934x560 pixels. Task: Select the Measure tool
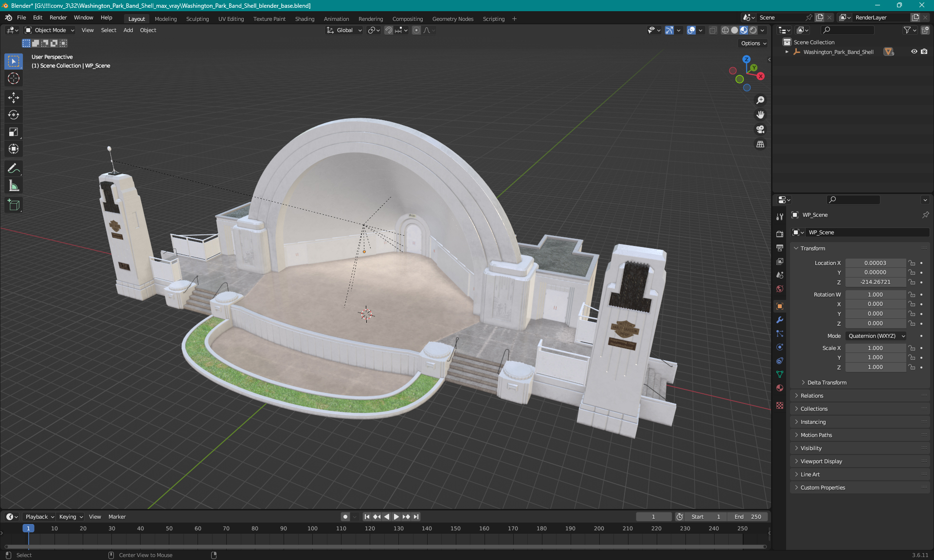pyautogui.click(x=14, y=186)
